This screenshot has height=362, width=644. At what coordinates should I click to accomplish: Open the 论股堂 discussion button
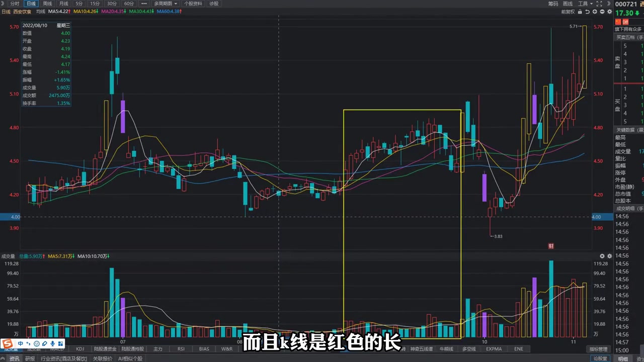tap(600, 358)
